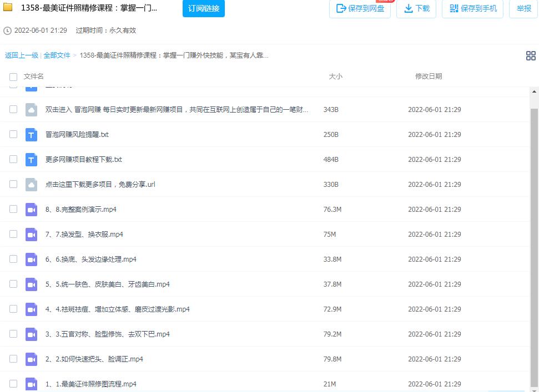Click the video icon for 1.最美证件照修图流程.mp4
Image resolution: width=539 pixels, height=392 pixels.
point(31,384)
